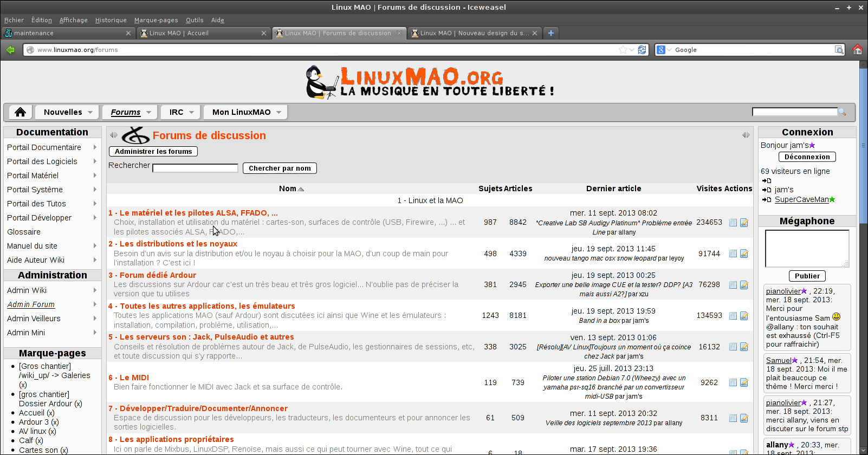
Task: Hide the left column using the arrows icon
Action: pyautogui.click(x=114, y=135)
